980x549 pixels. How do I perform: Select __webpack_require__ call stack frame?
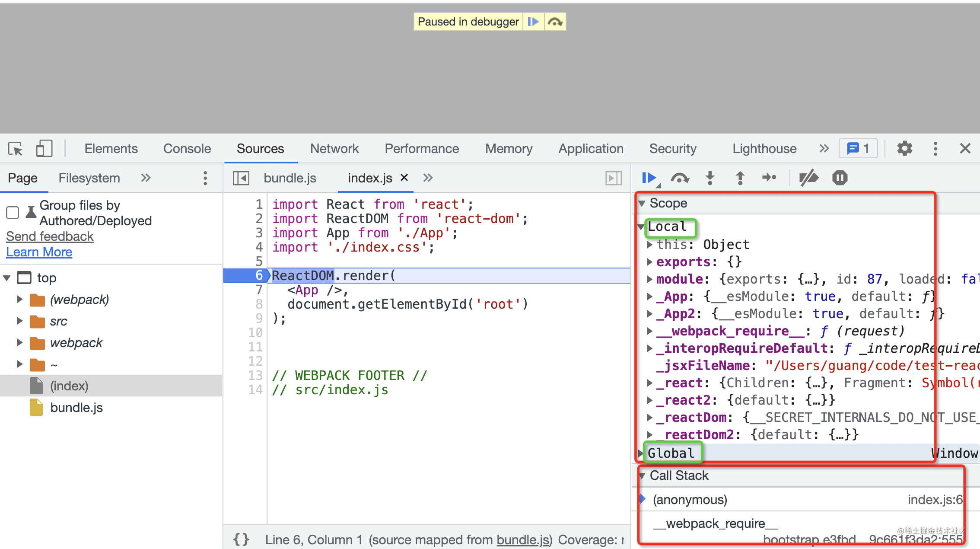tap(715, 523)
